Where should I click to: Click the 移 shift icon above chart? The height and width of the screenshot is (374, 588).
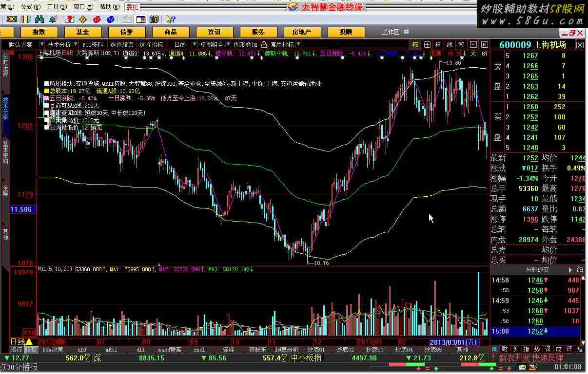click(x=461, y=45)
